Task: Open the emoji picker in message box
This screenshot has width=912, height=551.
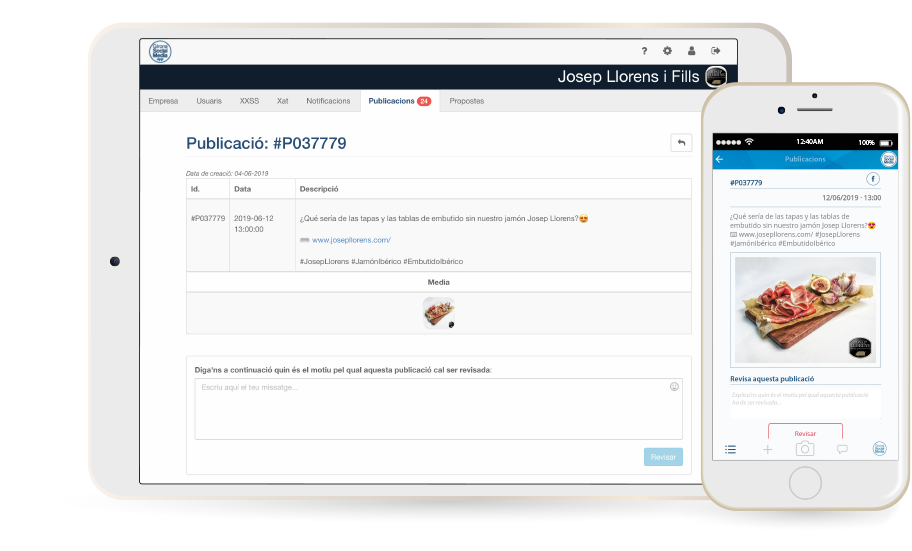Action: (x=674, y=386)
